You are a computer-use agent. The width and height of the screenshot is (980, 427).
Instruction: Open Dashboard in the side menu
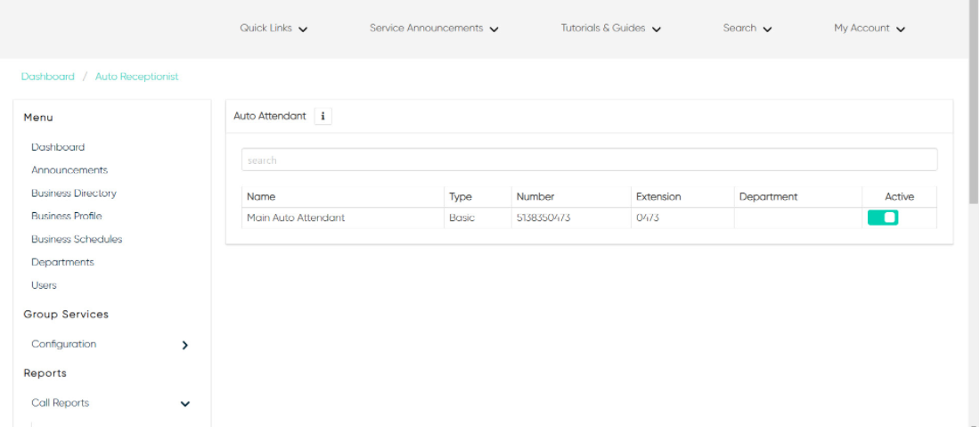[58, 147]
